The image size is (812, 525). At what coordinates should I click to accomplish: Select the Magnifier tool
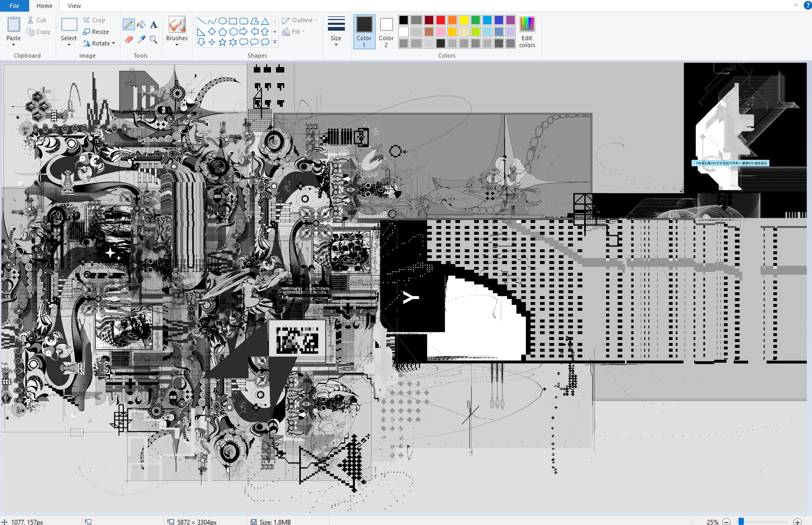tap(154, 39)
